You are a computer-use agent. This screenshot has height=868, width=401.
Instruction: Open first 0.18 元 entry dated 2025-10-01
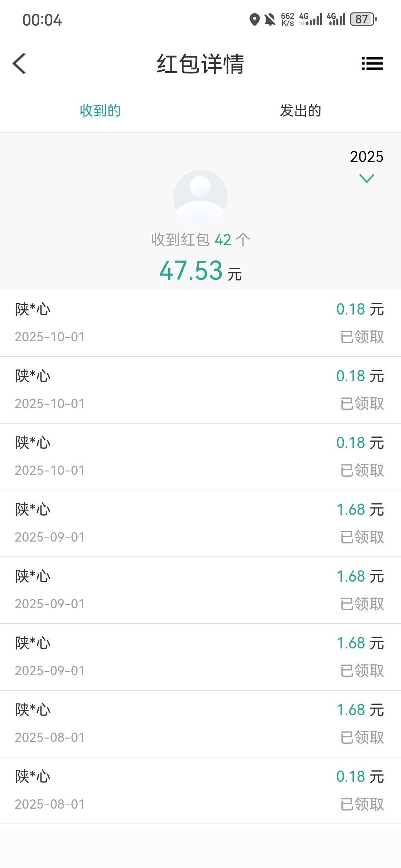200,323
